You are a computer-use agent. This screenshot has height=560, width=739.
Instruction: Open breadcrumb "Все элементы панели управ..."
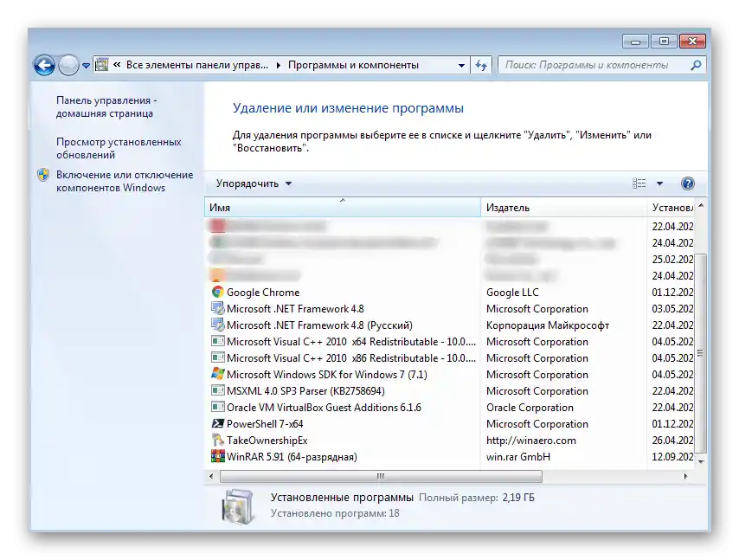point(197,65)
